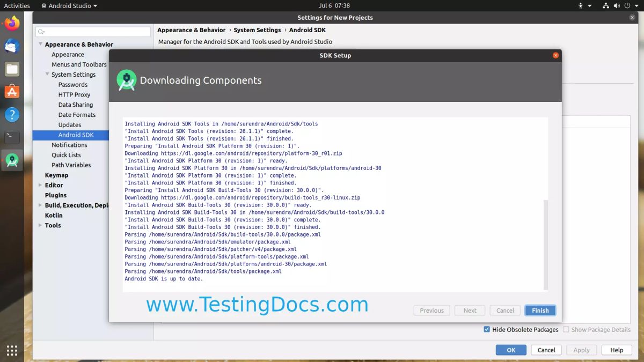
Task: Click log line downloading build-tools_r30-linux.zip
Action: [x=243, y=198]
